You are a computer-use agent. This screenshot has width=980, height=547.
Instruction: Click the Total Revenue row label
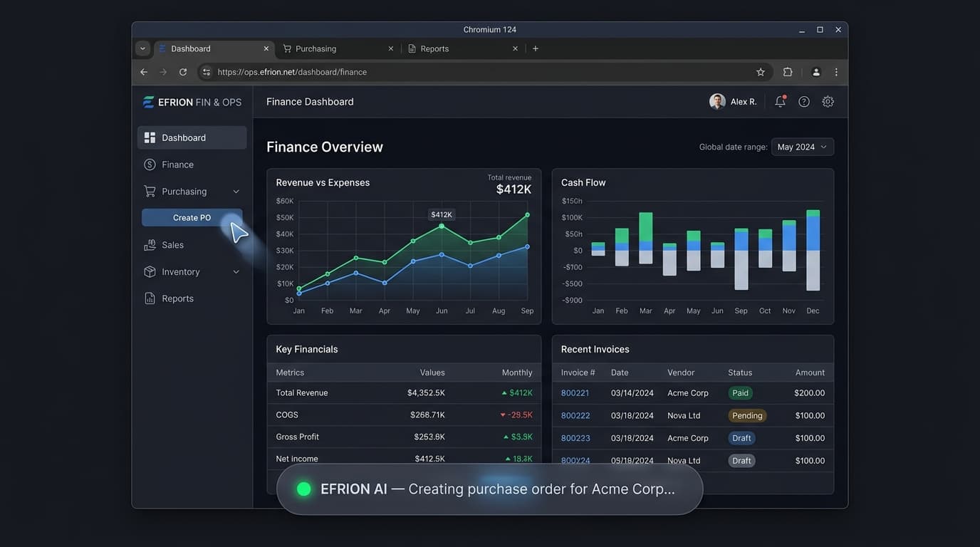click(x=302, y=393)
